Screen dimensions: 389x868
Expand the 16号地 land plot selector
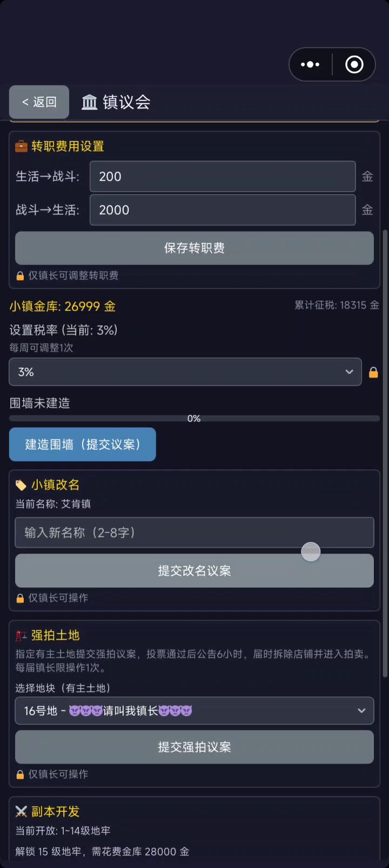pos(194,711)
